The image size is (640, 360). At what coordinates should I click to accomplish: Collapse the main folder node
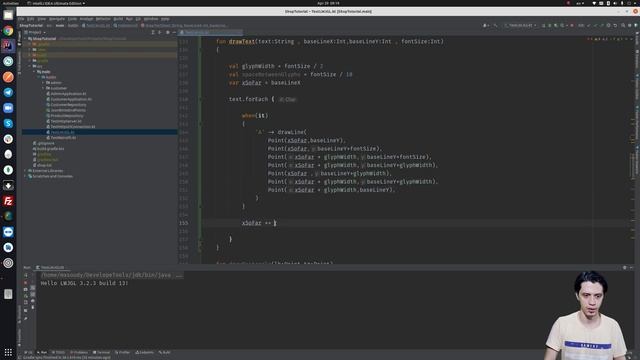(35, 72)
